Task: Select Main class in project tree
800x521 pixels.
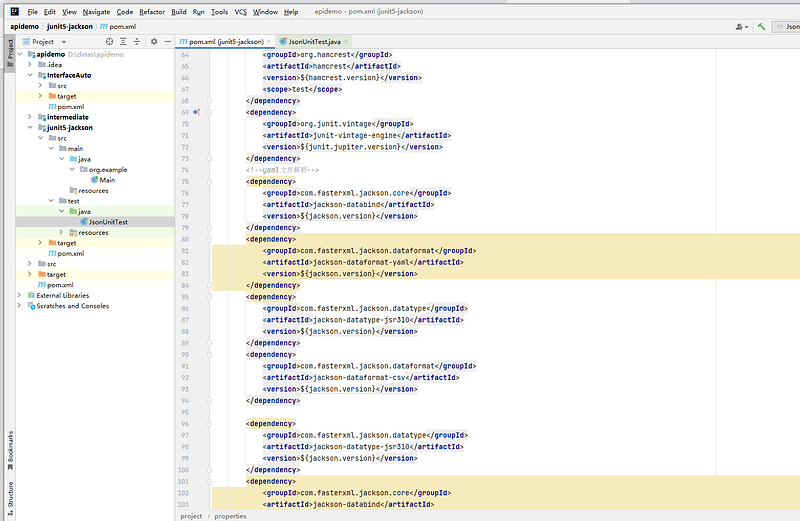Action: (x=107, y=180)
